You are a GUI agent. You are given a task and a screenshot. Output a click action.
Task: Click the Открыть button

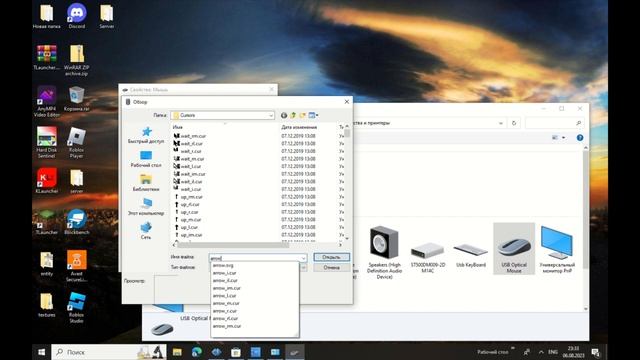click(331, 257)
